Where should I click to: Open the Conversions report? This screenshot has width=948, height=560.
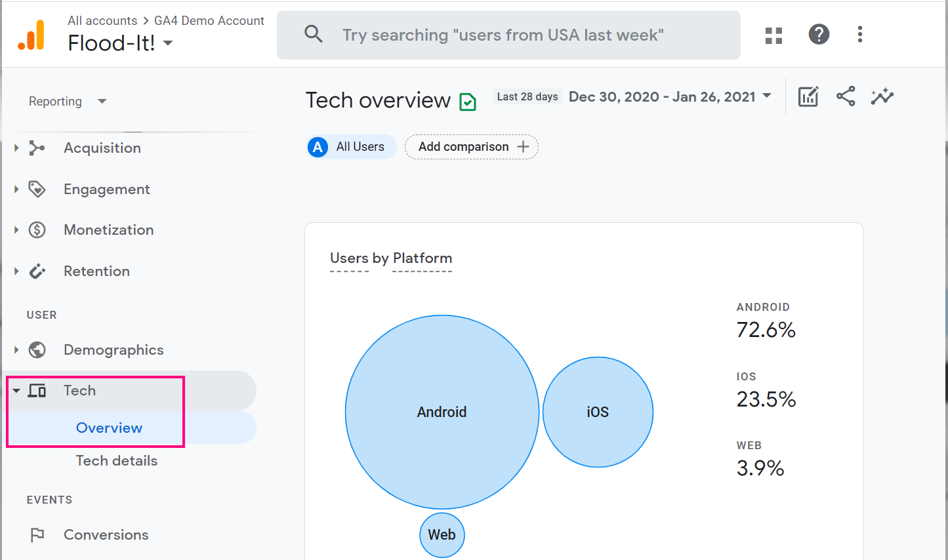pos(106,535)
